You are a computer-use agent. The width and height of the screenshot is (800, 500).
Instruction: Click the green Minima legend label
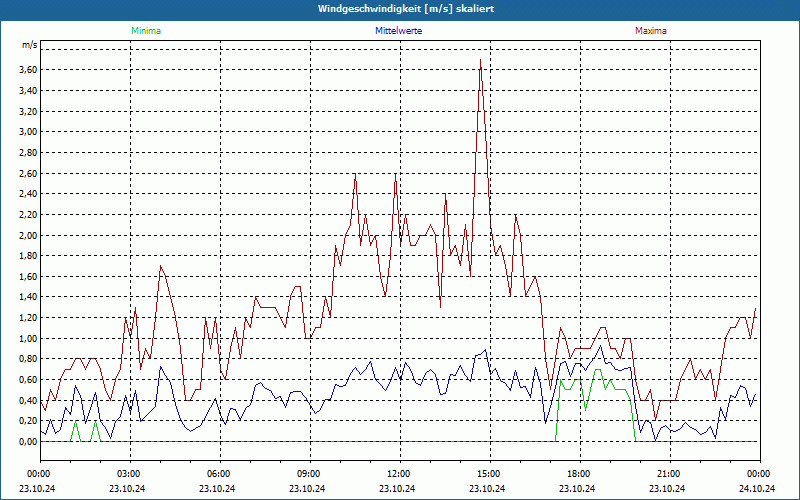point(146,31)
